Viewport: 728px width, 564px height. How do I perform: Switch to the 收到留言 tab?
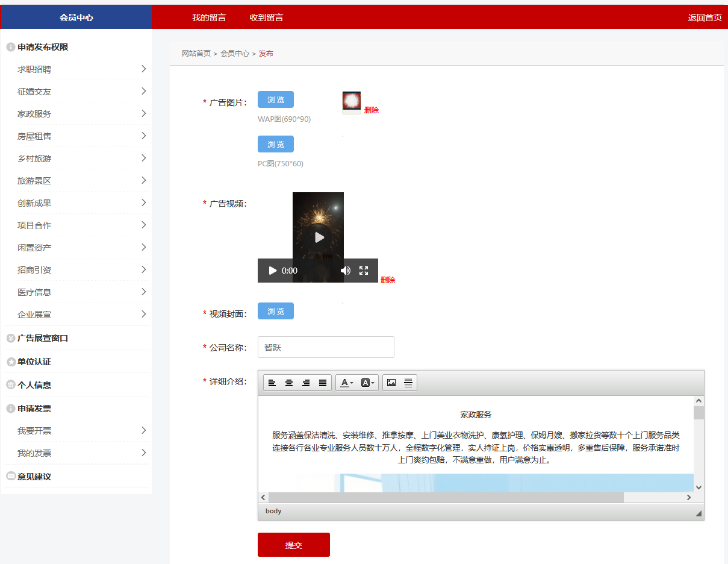(x=266, y=17)
